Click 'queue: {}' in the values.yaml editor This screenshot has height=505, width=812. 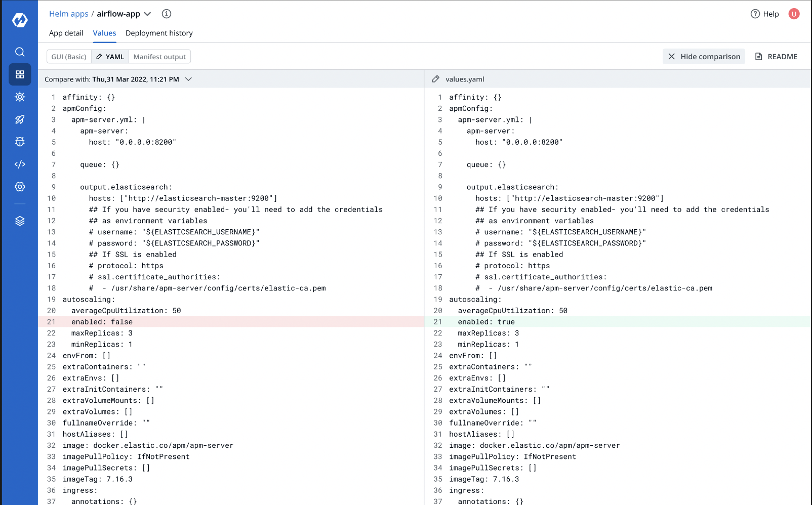(x=486, y=164)
